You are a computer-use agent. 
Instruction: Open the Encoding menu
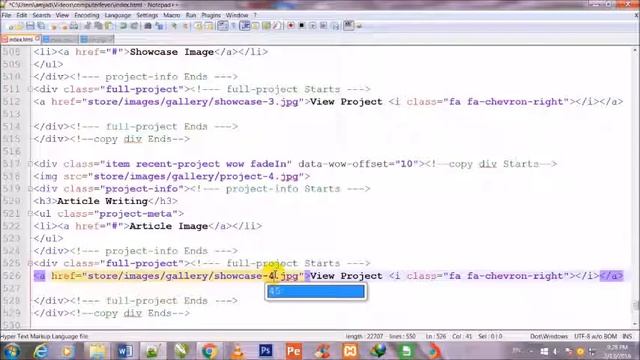87,15
